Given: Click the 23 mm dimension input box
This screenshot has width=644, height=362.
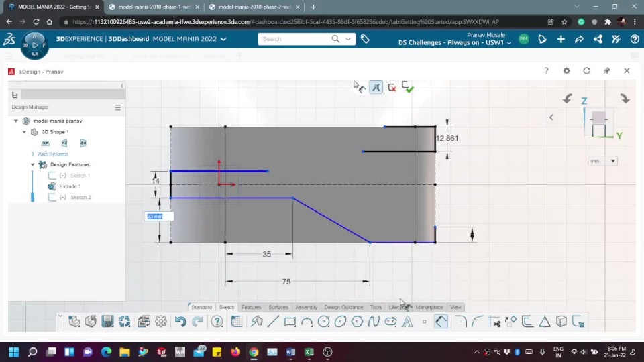Looking at the screenshot, I should click(x=159, y=217).
